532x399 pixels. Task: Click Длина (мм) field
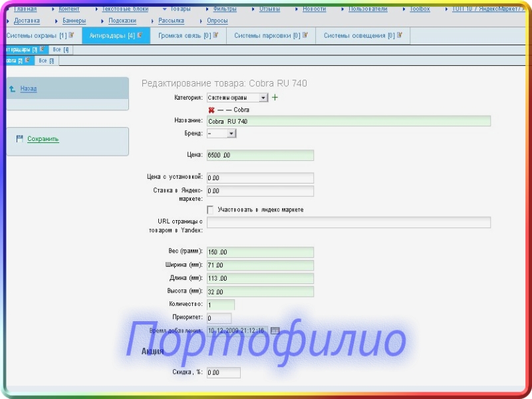point(260,279)
